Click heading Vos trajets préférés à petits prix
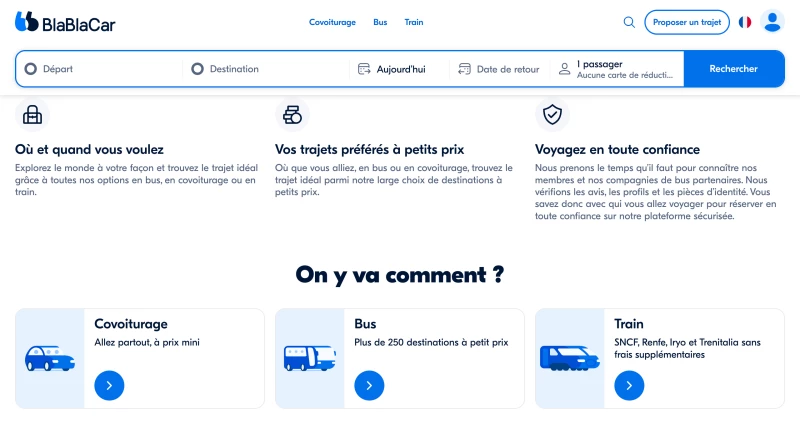 (x=369, y=149)
